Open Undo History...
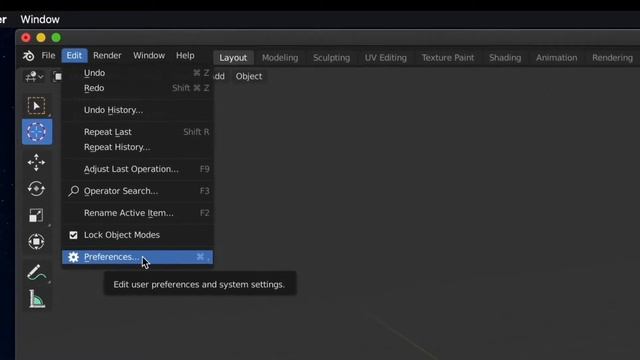Screen dimensions: 640x360 pyautogui.click(x=137, y=110)
